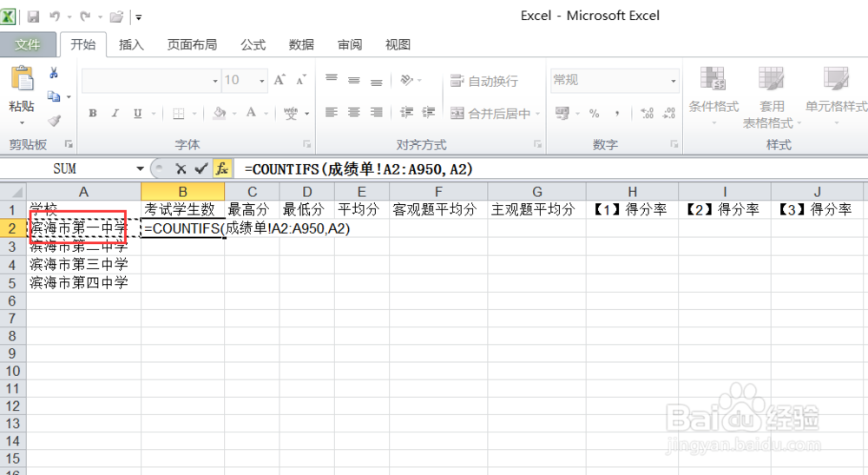868x475 pixels.
Task: Open the 数字 group dialog launcher
Action: click(674, 144)
